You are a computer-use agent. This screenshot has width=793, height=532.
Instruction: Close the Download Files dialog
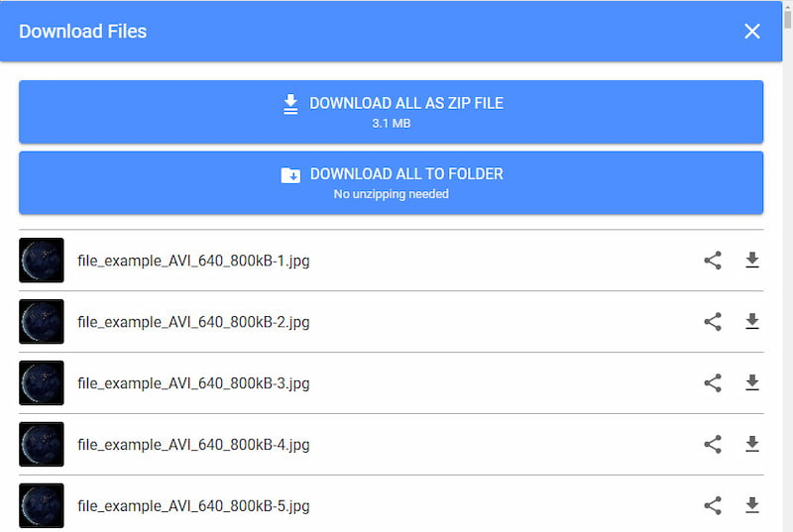tap(752, 32)
